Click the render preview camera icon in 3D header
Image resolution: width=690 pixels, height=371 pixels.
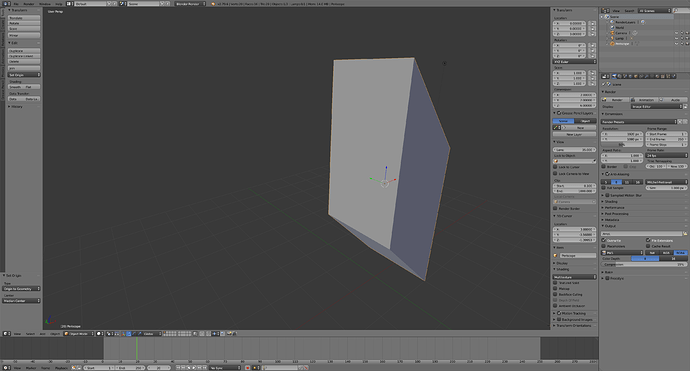pyautogui.click(x=229, y=334)
